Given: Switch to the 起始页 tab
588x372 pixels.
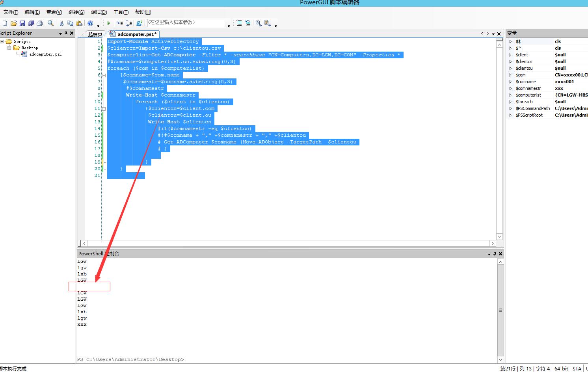Looking at the screenshot, I should [95, 34].
